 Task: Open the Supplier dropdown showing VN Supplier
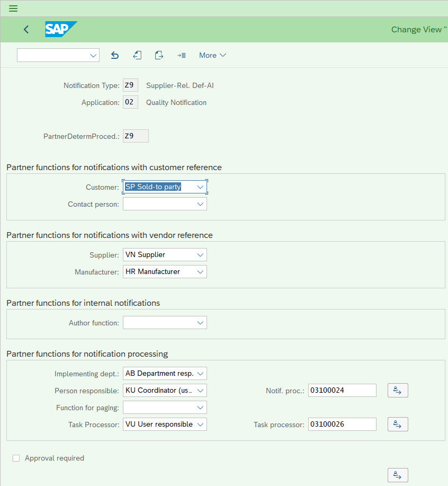[x=165, y=255]
